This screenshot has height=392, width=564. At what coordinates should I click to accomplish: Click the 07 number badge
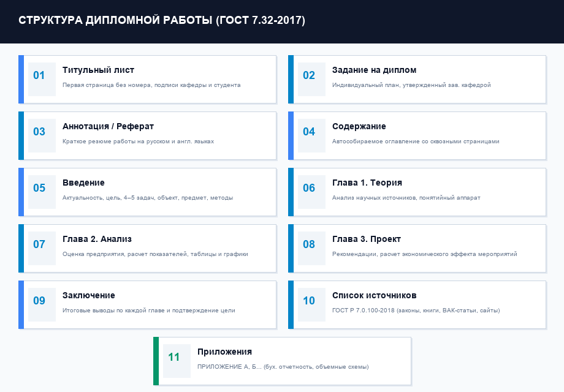42,248
